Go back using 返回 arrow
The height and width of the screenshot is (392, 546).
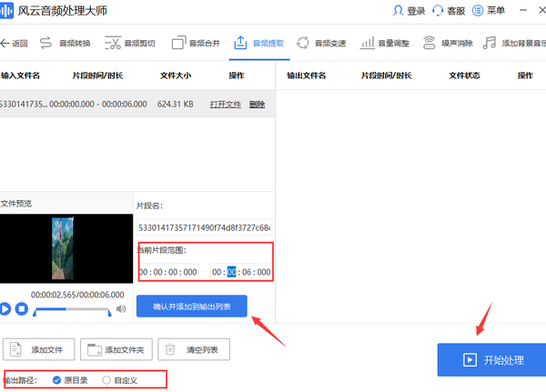tap(15, 43)
